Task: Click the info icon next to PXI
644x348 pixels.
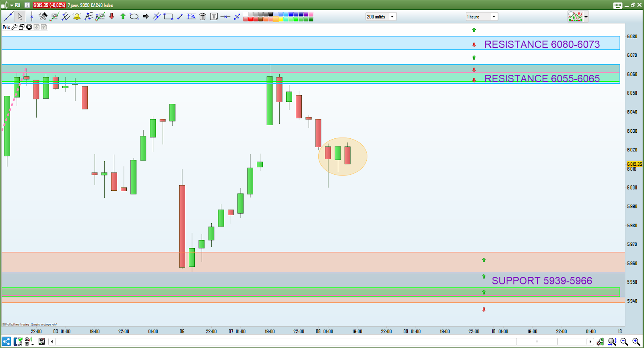Action: (27, 5)
